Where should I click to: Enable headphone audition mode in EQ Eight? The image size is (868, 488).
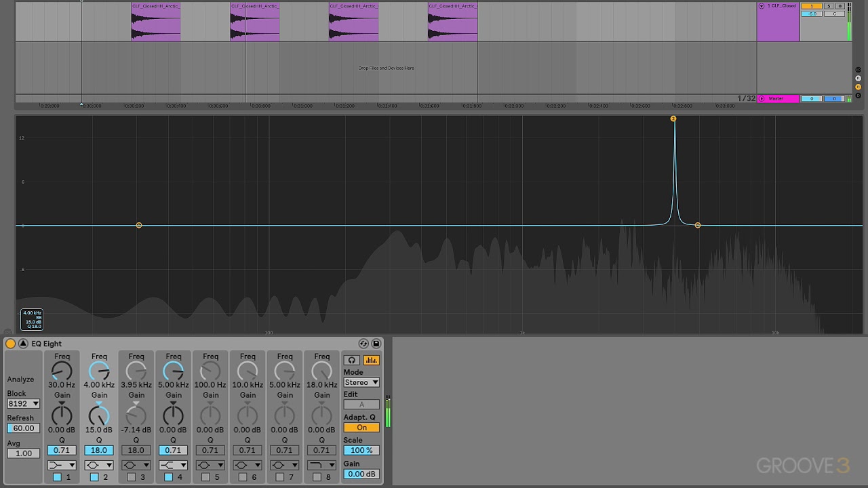tap(352, 361)
